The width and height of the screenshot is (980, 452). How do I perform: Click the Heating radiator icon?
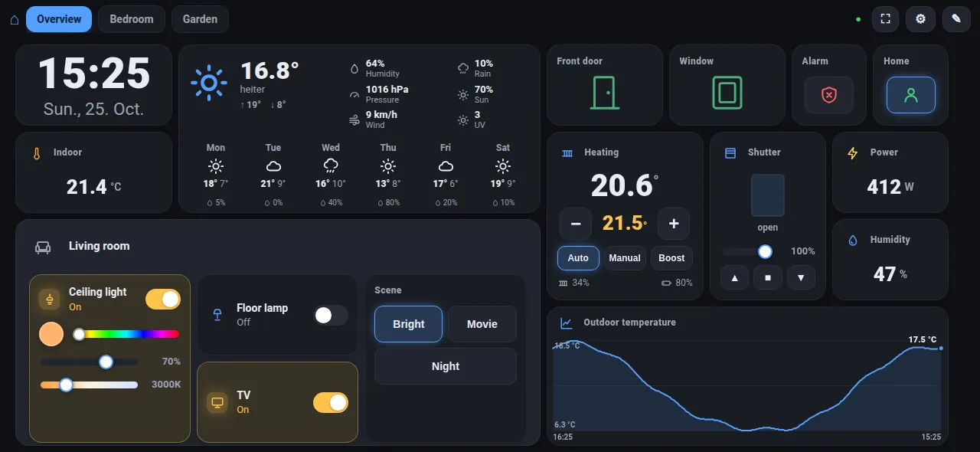point(567,153)
